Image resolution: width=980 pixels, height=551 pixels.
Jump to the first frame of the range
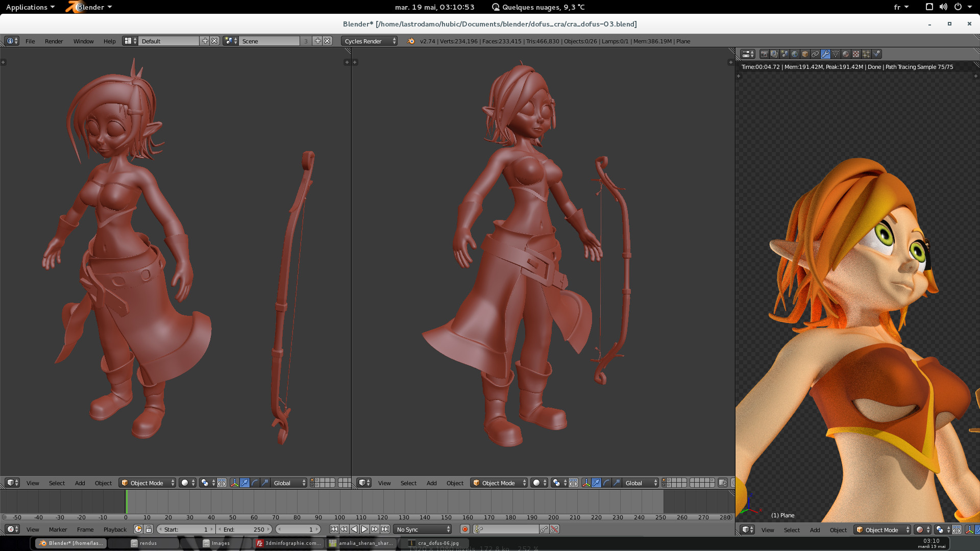334,530
